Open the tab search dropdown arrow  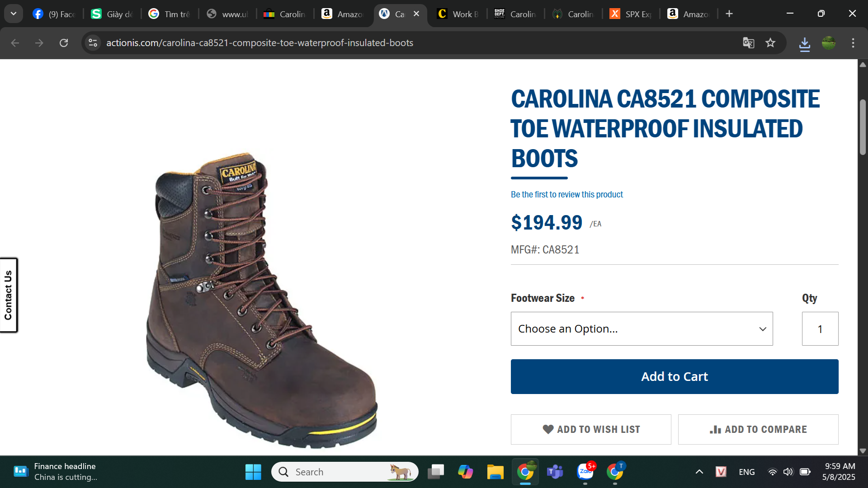tap(14, 14)
